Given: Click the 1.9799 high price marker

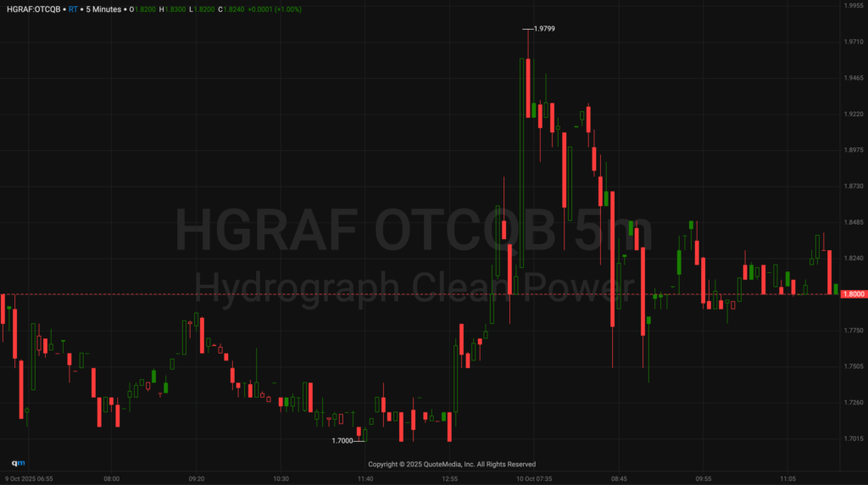Looking at the screenshot, I should [544, 29].
